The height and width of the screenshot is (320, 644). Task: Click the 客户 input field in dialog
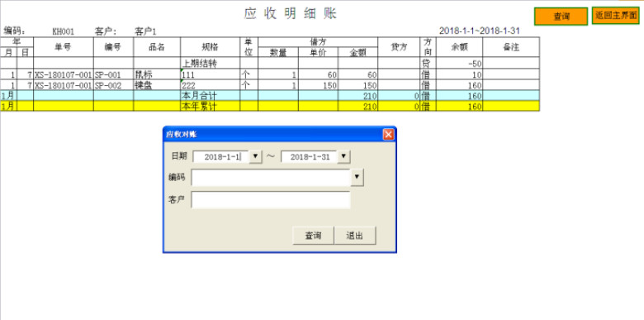click(x=271, y=200)
